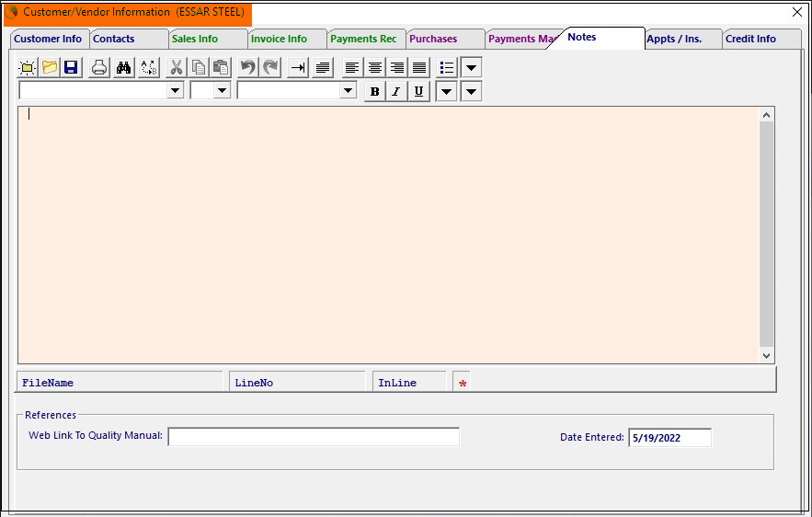Click the LineNo status panel
812x517 pixels.
[x=297, y=383]
